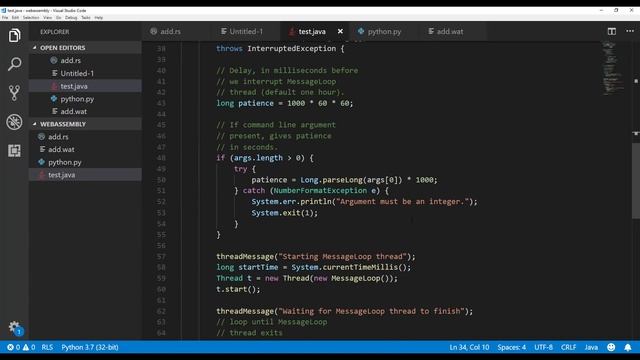640x360 pixels.
Task: Open the editor More Actions ellipsis
Action: click(630, 31)
